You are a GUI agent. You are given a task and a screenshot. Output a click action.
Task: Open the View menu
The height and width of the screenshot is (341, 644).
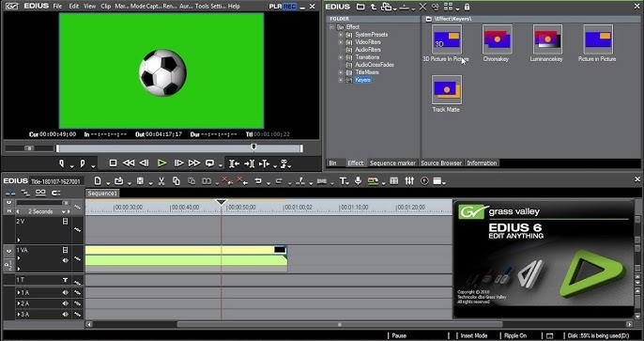pos(89,7)
